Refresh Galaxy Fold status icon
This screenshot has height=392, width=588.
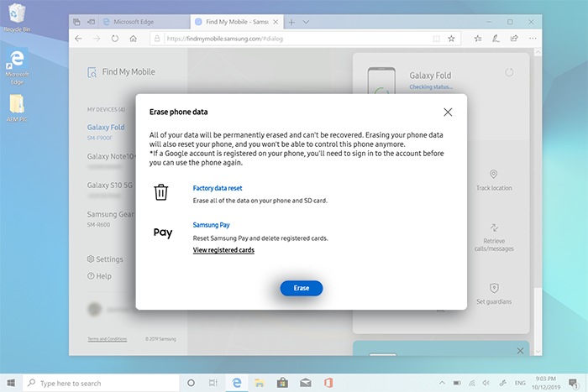[509, 72]
